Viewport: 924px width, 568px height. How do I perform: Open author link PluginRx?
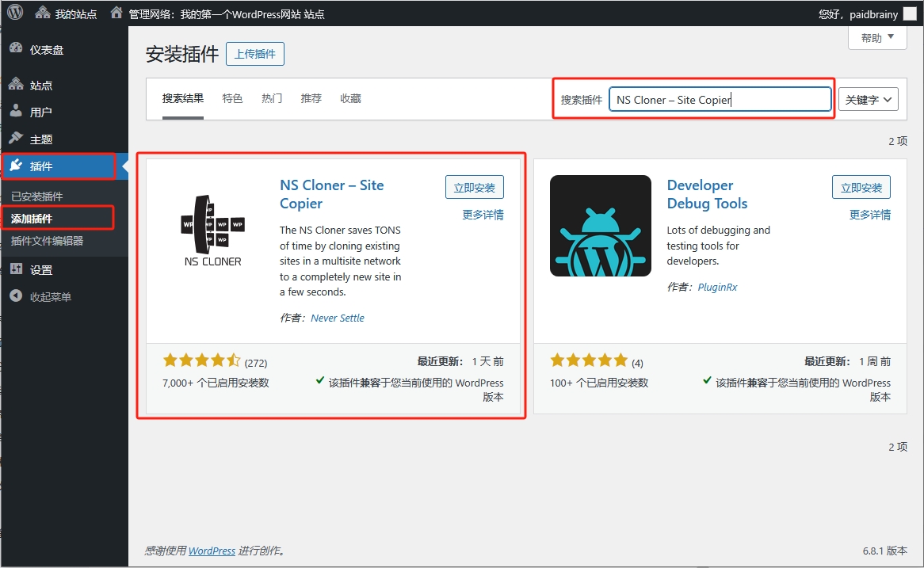tap(718, 287)
